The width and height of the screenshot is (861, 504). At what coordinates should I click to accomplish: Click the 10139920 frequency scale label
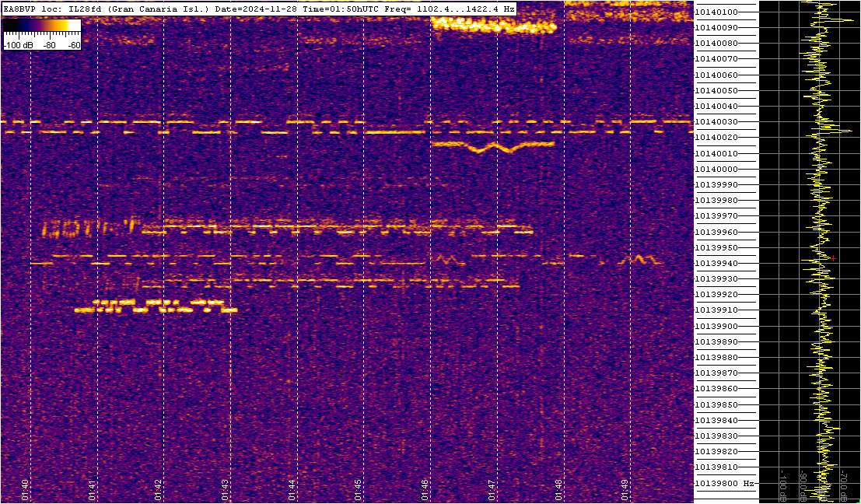pyautogui.click(x=716, y=295)
